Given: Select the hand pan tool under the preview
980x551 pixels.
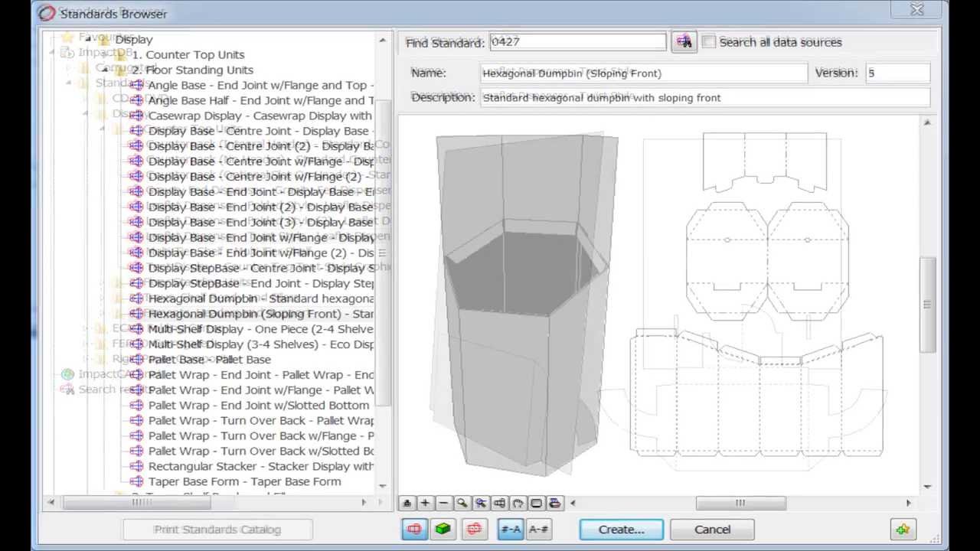Looking at the screenshot, I should pos(518,503).
